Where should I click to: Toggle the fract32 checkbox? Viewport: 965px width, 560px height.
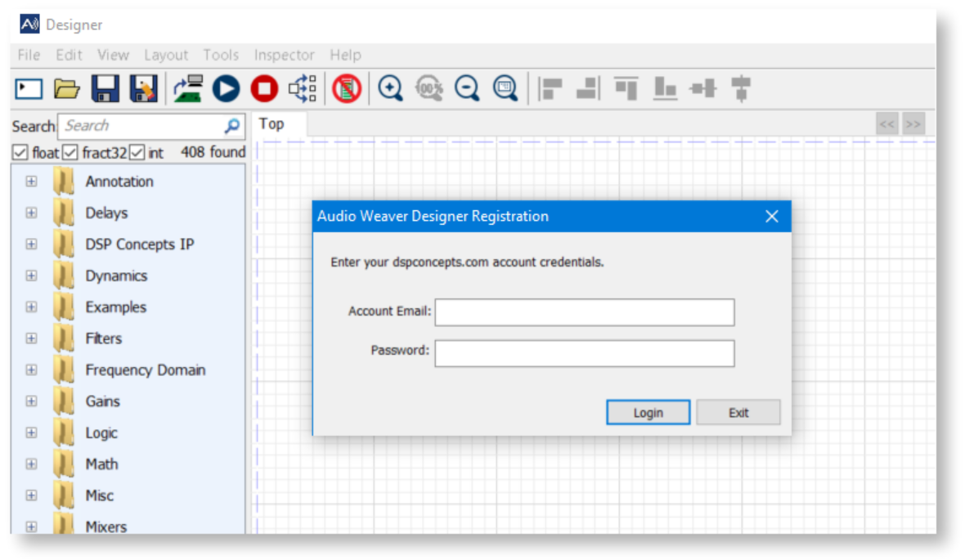click(x=70, y=152)
